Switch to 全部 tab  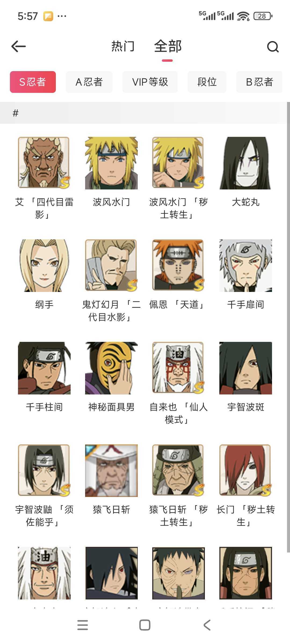click(x=168, y=46)
